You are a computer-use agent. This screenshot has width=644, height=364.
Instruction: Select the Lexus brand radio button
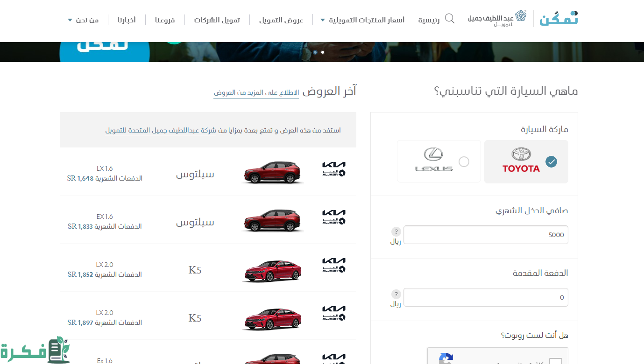click(464, 161)
